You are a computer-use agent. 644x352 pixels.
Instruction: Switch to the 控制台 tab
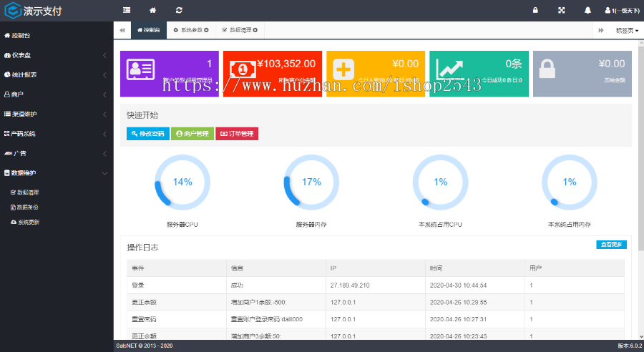pyautogui.click(x=149, y=30)
